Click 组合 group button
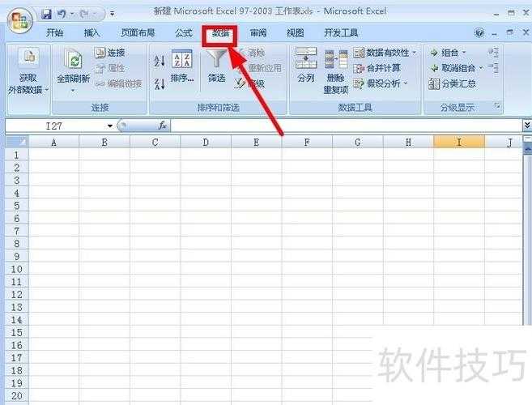This screenshot has width=532, height=405. tap(444, 53)
